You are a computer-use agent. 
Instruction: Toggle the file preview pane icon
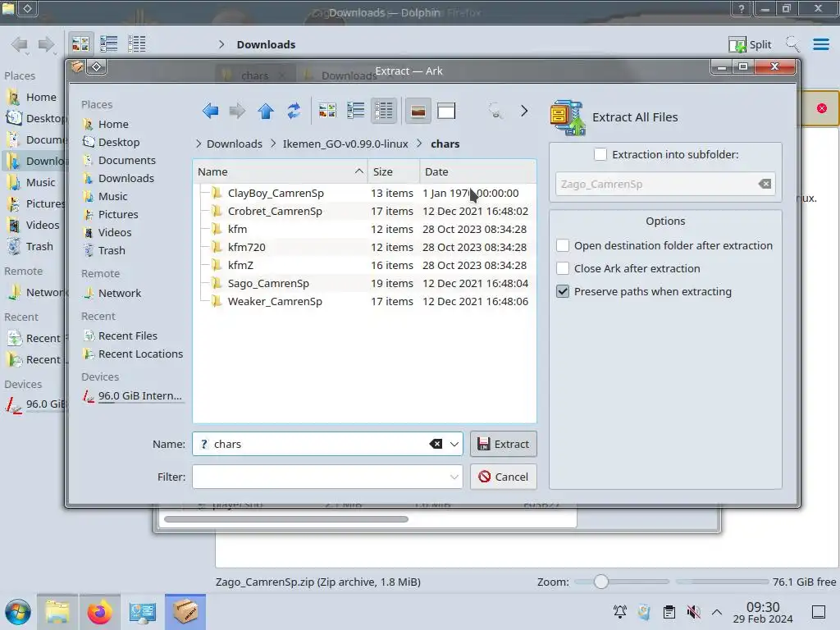click(x=418, y=111)
